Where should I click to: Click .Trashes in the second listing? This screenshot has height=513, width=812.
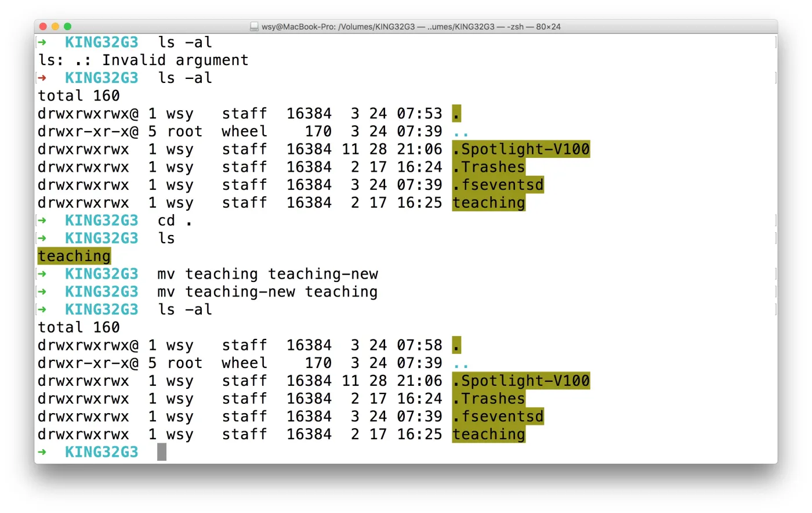[489, 399]
